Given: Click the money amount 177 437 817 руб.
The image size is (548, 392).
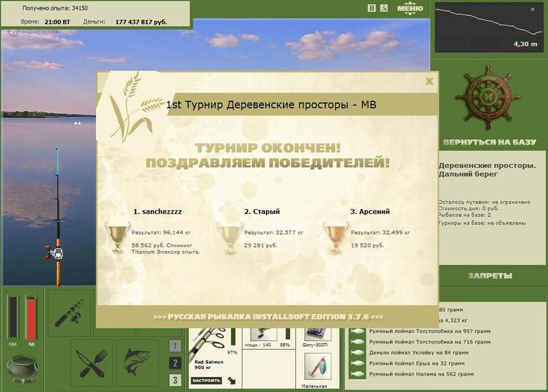Looking at the screenshot, I should tap(141, 22).
